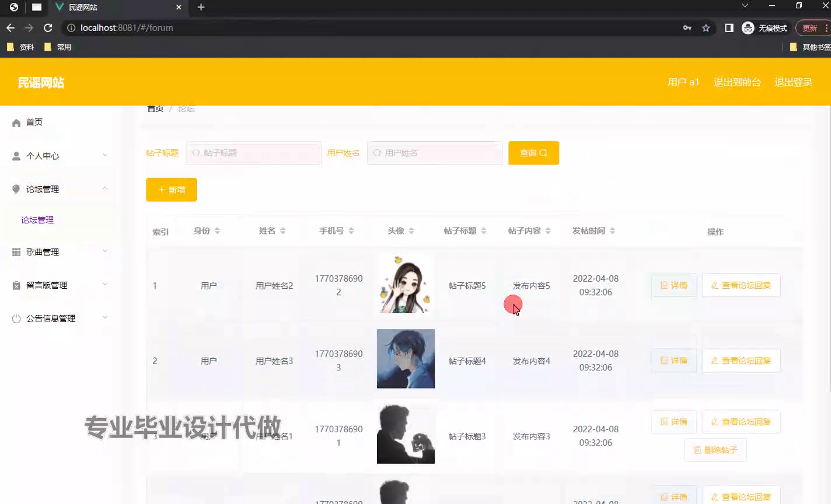The height and width of the screenshot is (504, 831).
Task: Close the 民谣网站 browser tab
Action: [179, 7]
